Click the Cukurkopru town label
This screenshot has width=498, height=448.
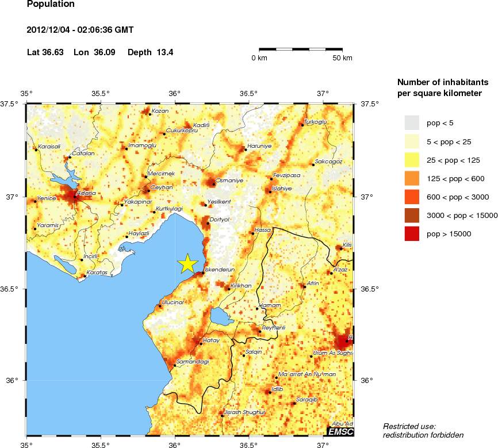pyautogui.click(x=182, y=131)
